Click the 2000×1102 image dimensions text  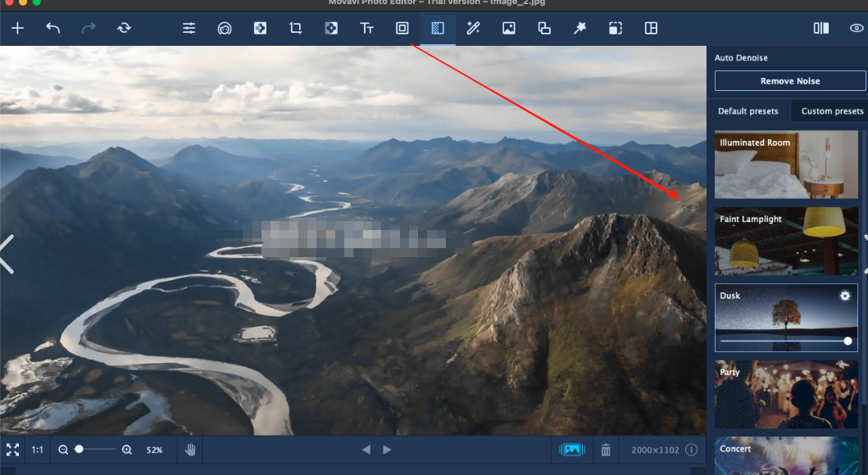click(x=655, y=450)
